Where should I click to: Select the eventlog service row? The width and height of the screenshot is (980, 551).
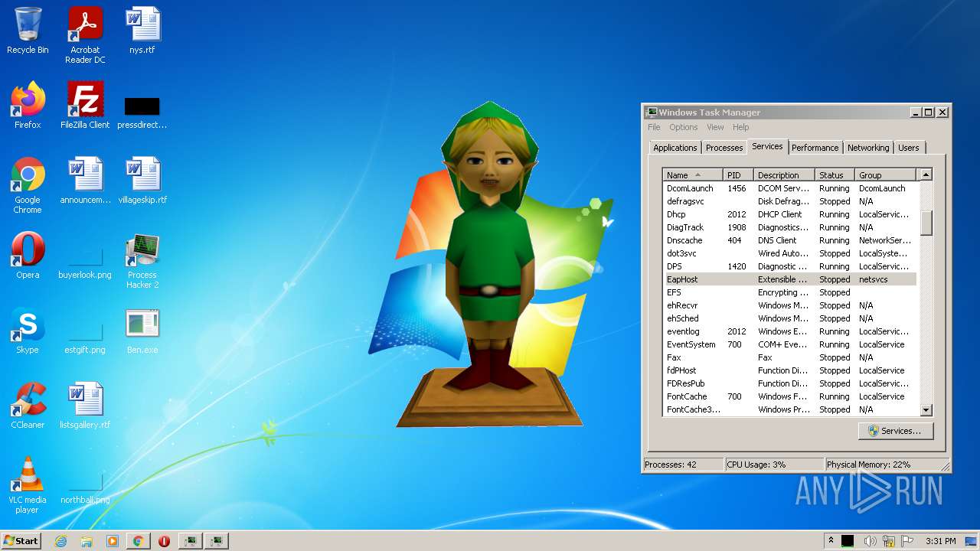(789, 331)
